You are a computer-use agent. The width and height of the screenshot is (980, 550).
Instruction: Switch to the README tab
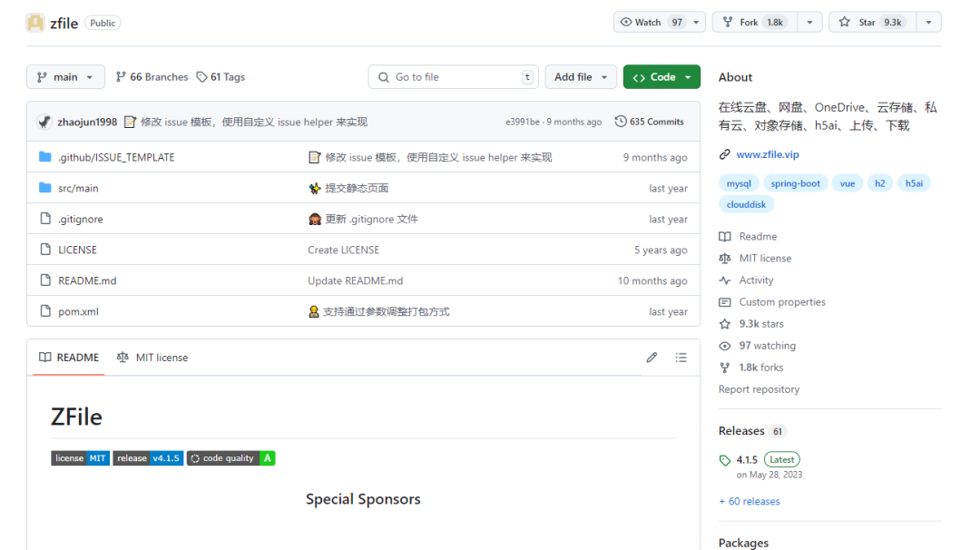pos(68,358)
